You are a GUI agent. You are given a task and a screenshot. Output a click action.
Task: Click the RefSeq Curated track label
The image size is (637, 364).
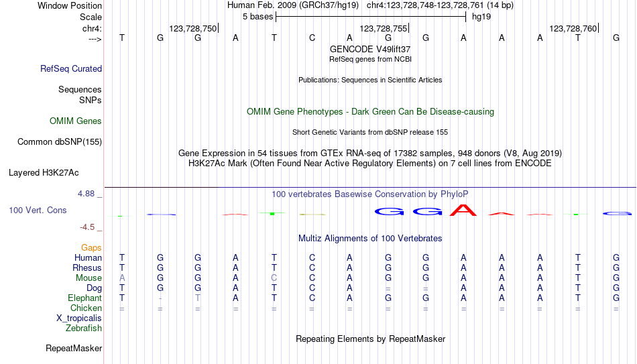[x=71, y=68]
